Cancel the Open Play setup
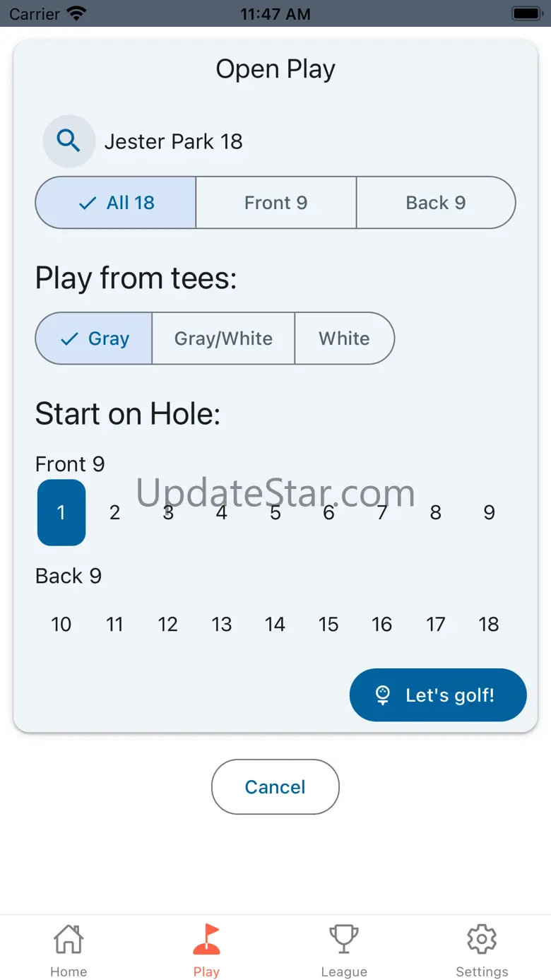This screenshot has width=551, height=980. [x=275, y=787]
